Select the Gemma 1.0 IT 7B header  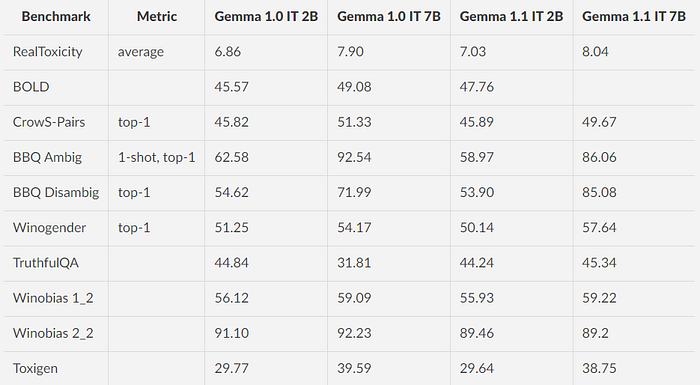(x=389, y=17)
